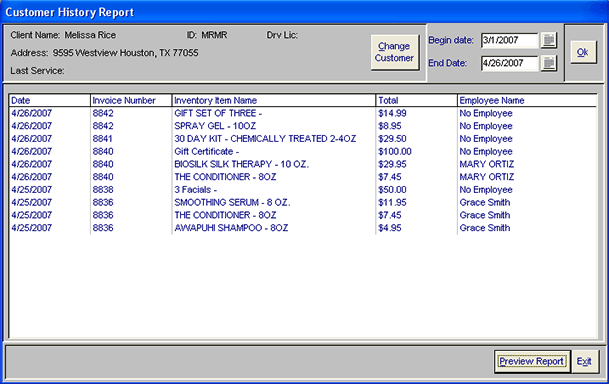Select the 3 Facials row
Image resolution: width=609 pixels, height=384 pixels.
coord(303,190)
